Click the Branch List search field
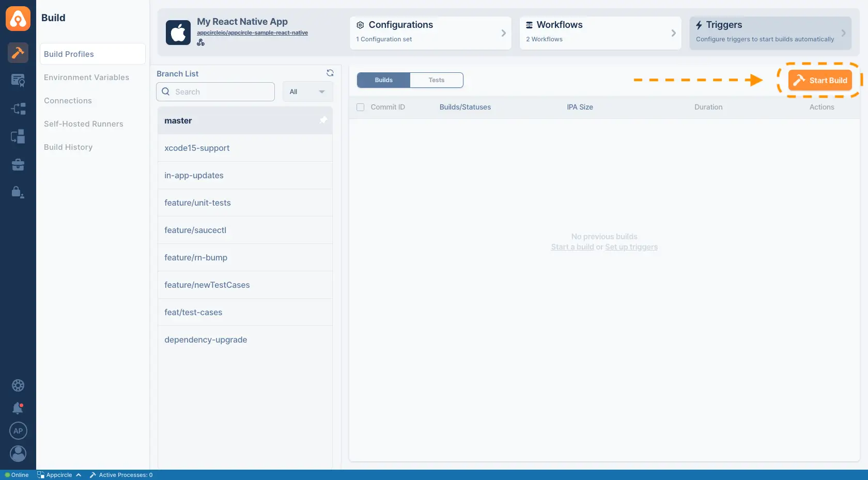Image resolution: width=868 pixels, height=480 pixels. click(x=215, y=92)
